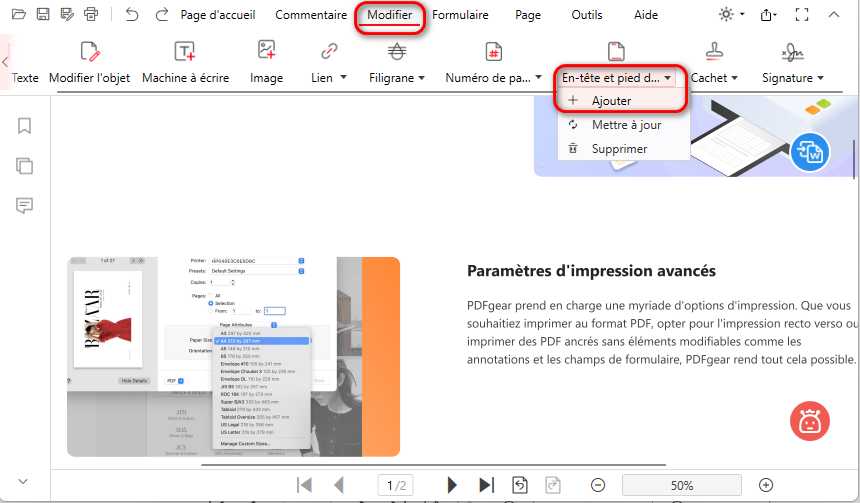Click the watermark Filigrane icon
This screenshot has width=860, height=503.
[x=397, y=52]
